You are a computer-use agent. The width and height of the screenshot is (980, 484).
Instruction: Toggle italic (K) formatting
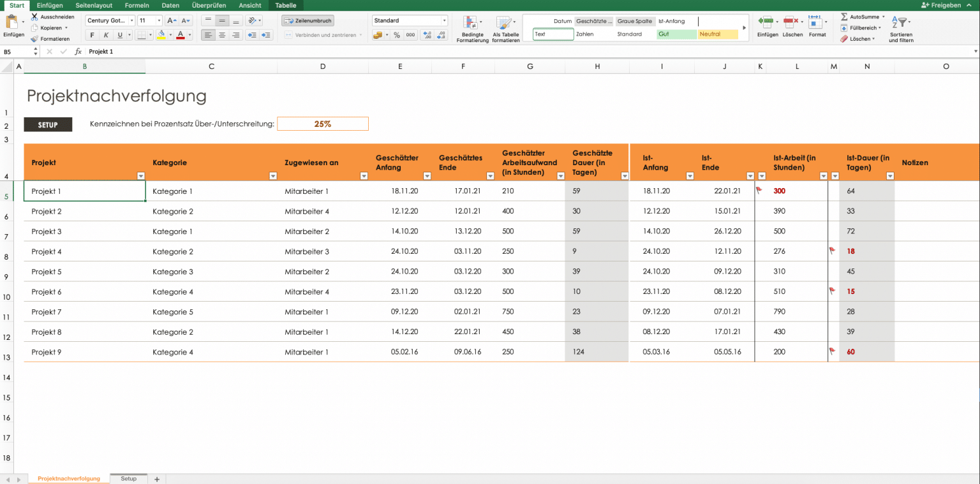click(106, 35)
